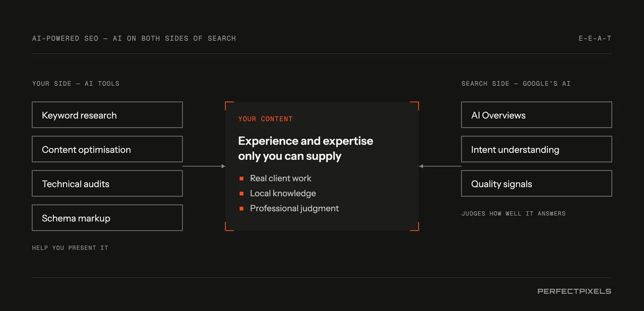This screenshot has height=311, width=644.
Task: Select the "Professional judgment" bullet text
Action: 295,208
